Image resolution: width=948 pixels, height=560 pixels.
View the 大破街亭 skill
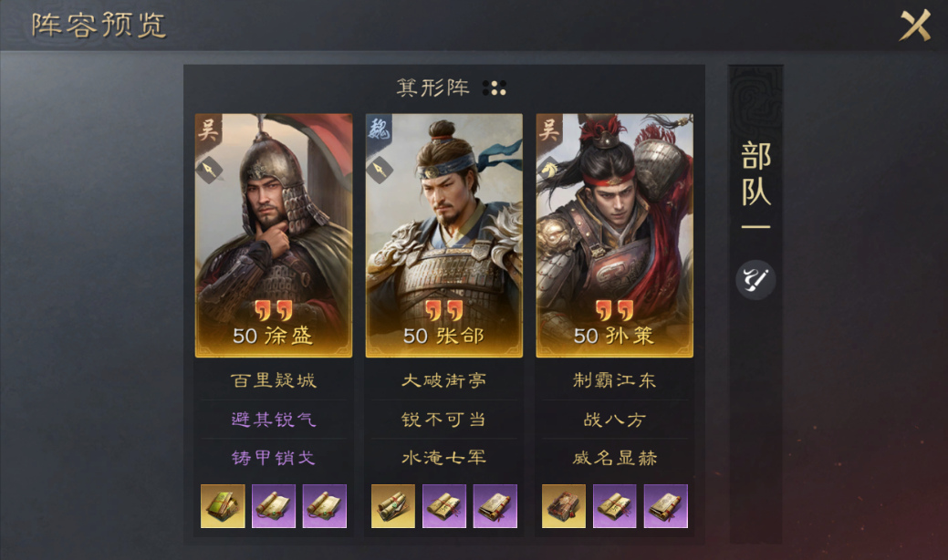tap(444, 380)
